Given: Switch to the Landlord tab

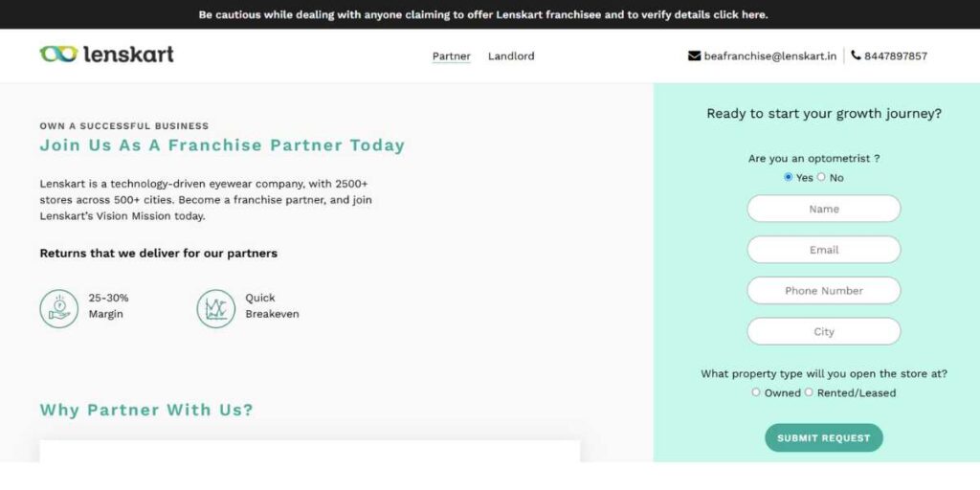Looking at the screenshot, I should [511, 56].
